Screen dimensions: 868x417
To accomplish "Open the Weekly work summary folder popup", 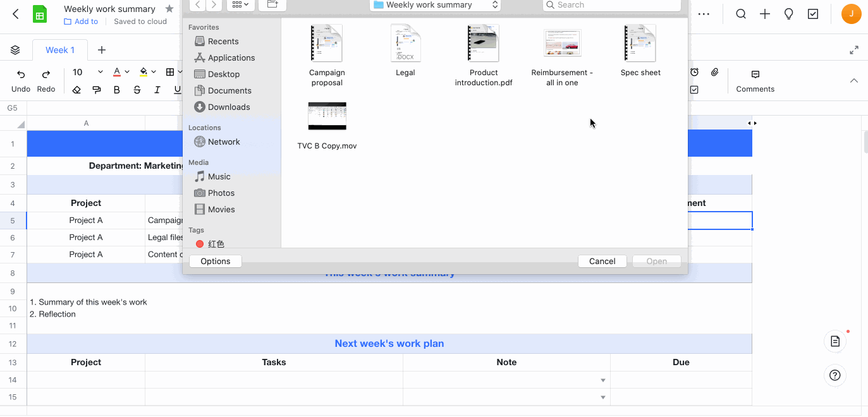I will tap(435, 5).
